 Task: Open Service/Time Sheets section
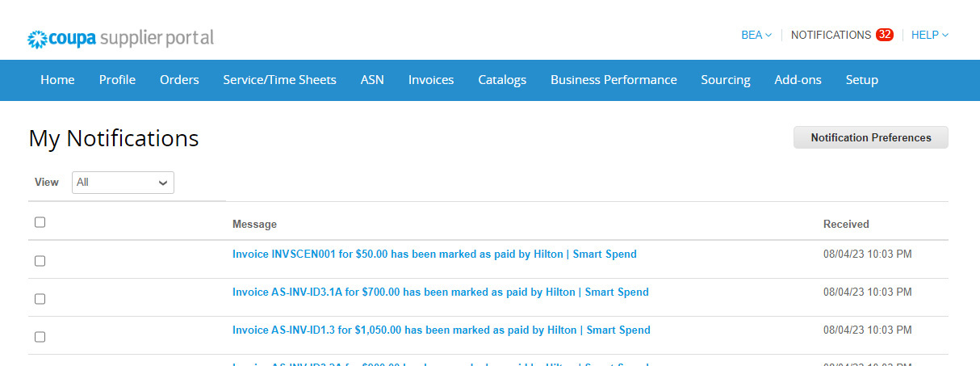point(279,80)
